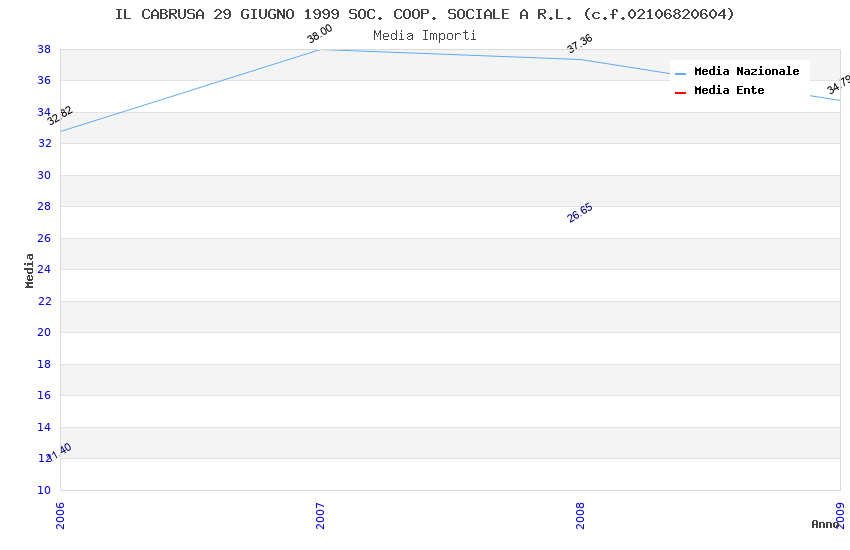
Task: Click the y-axis value 26
Action: (x=44, y=238)
